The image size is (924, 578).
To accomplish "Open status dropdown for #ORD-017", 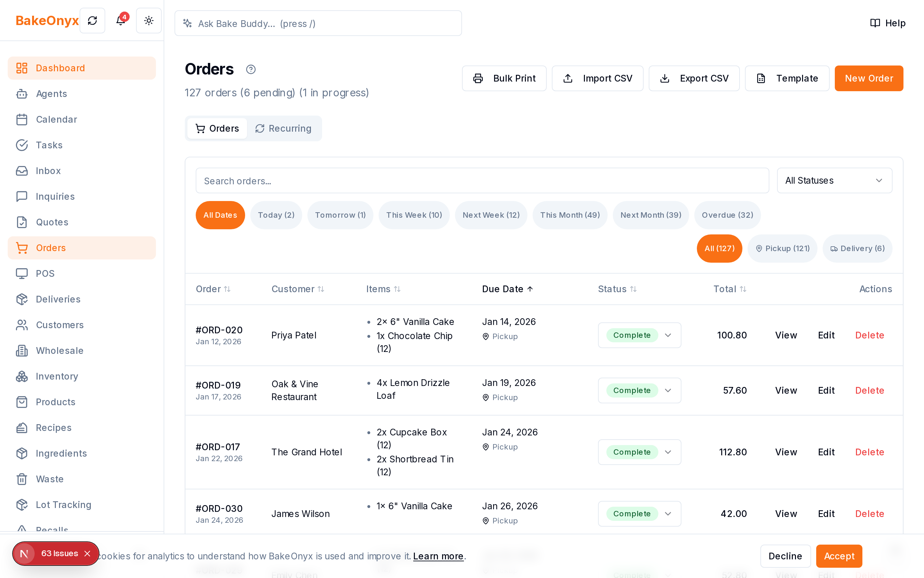I will pos(639,452).
